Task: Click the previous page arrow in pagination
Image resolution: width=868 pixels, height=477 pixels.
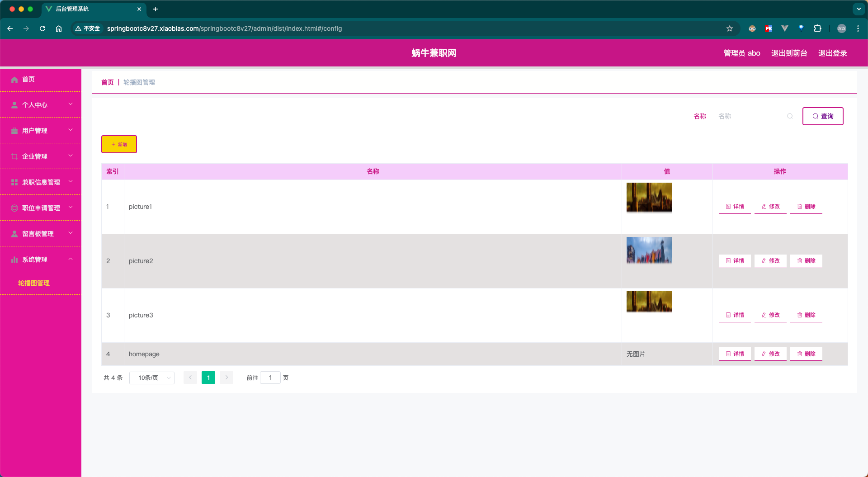Action: (x=190, y=378)
